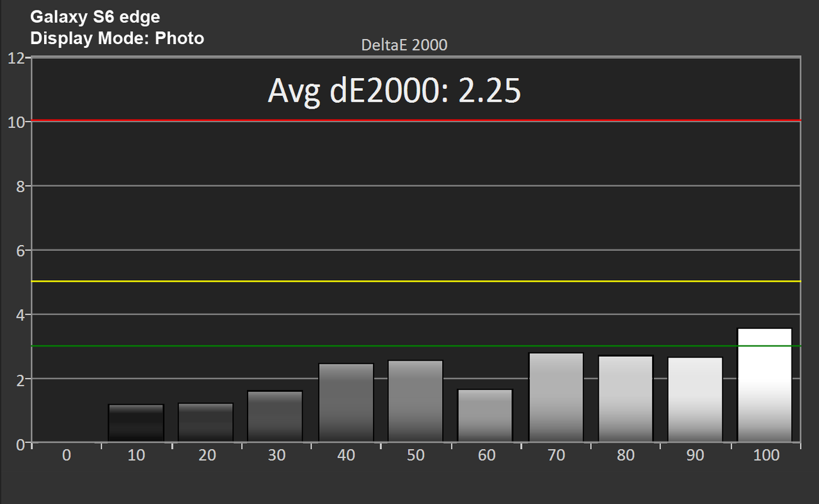The width and height of the screenshot is (819, 504).
Task: Click the Galaxy S6 edge heading
Action: pyautogui.click(x=95, y=17)
